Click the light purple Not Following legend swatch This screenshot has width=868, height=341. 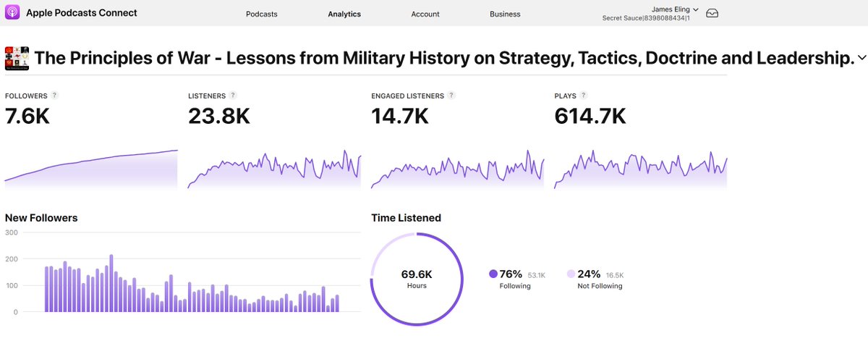571,274
